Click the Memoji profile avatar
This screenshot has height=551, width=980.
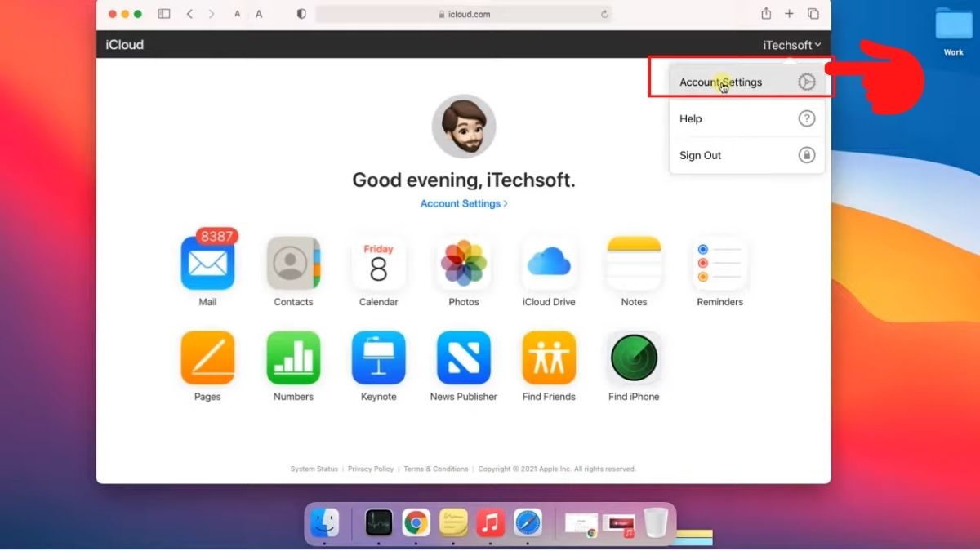[x=464, y=127]
